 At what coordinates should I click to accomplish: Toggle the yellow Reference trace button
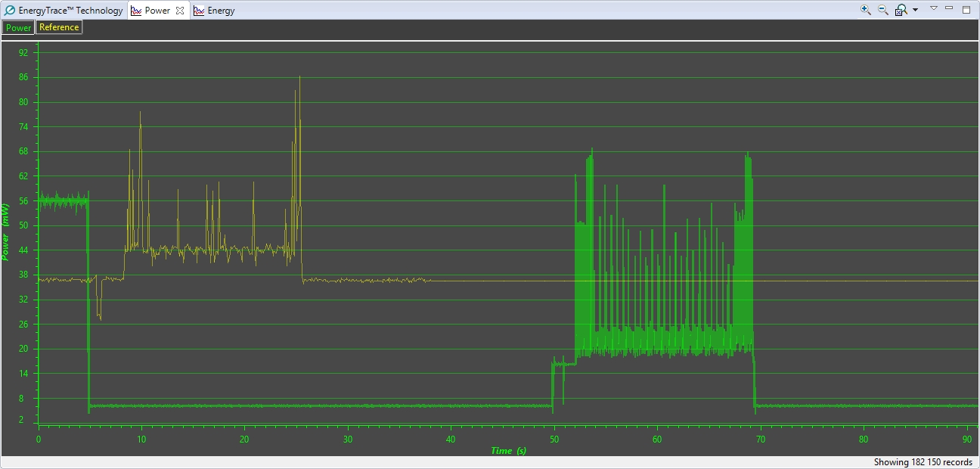pyautogui.click(x=59, y=27)
